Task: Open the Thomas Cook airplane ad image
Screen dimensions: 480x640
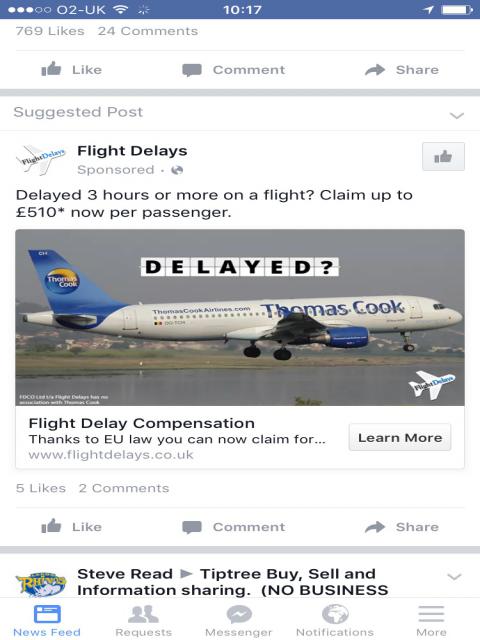Action: point(240,318)
